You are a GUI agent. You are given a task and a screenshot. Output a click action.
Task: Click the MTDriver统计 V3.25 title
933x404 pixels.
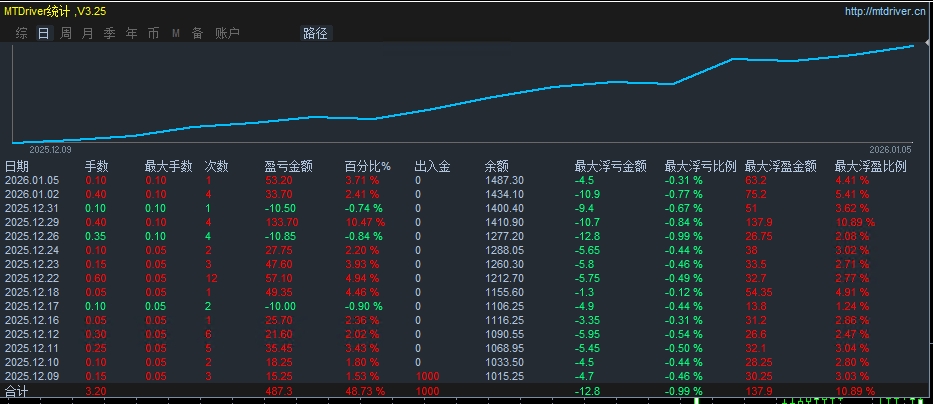point(55,11)
